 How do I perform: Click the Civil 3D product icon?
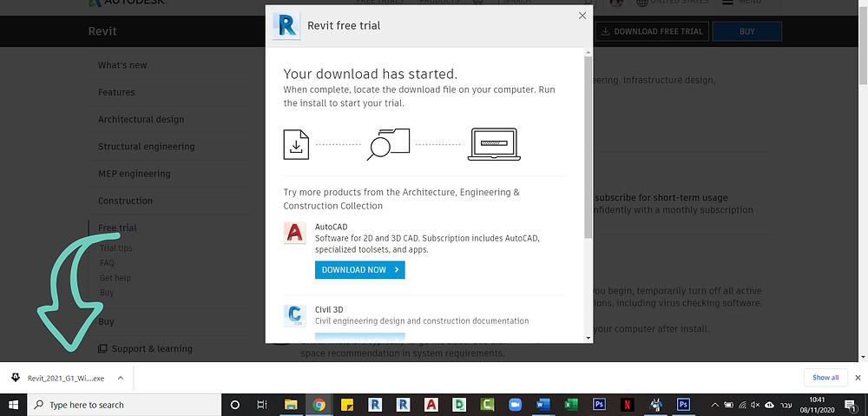[294, 316]
